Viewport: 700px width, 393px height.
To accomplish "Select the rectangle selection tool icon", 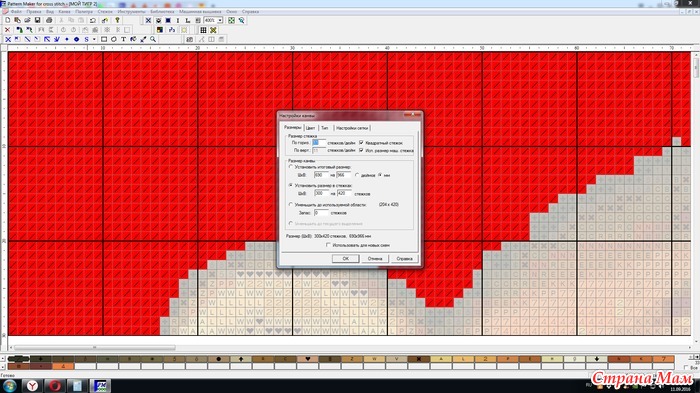I will point(104,39).
